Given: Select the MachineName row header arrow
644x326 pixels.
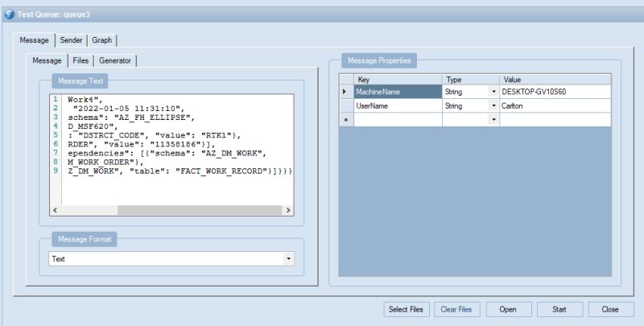Looking at the screenshot, I should [x=346, y=92].
